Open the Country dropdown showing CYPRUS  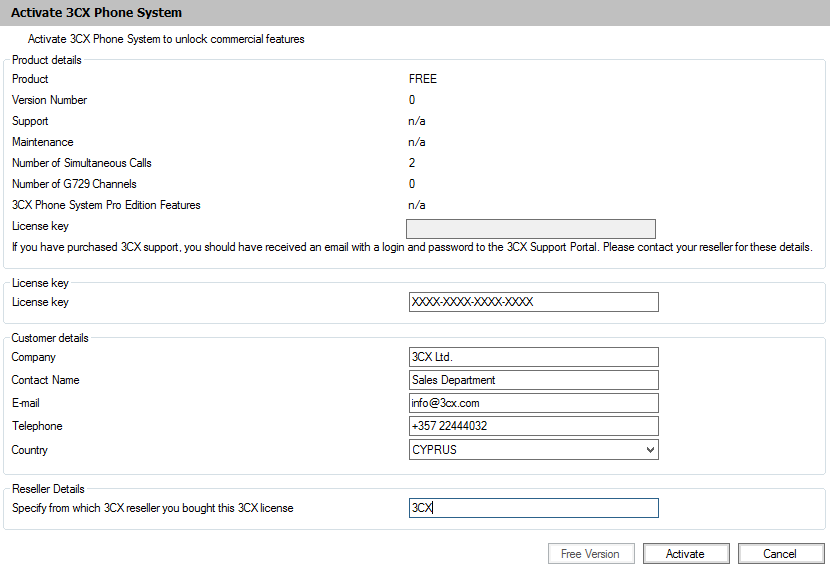click(x=534, y=449)
